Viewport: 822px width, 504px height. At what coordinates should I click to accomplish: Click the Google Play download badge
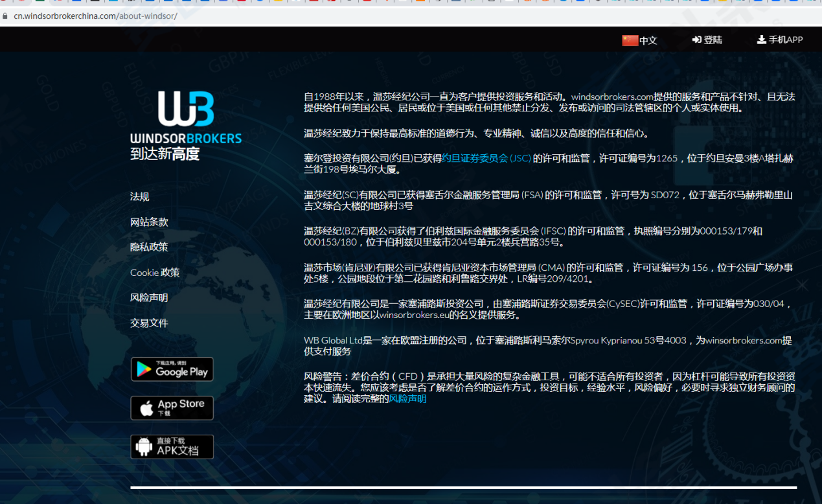click(172, 369)
